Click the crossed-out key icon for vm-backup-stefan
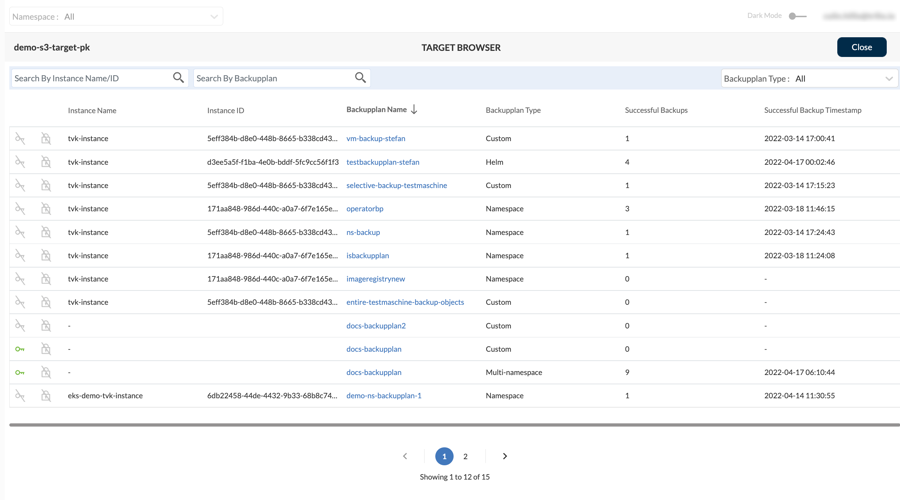 pos(20,139)
